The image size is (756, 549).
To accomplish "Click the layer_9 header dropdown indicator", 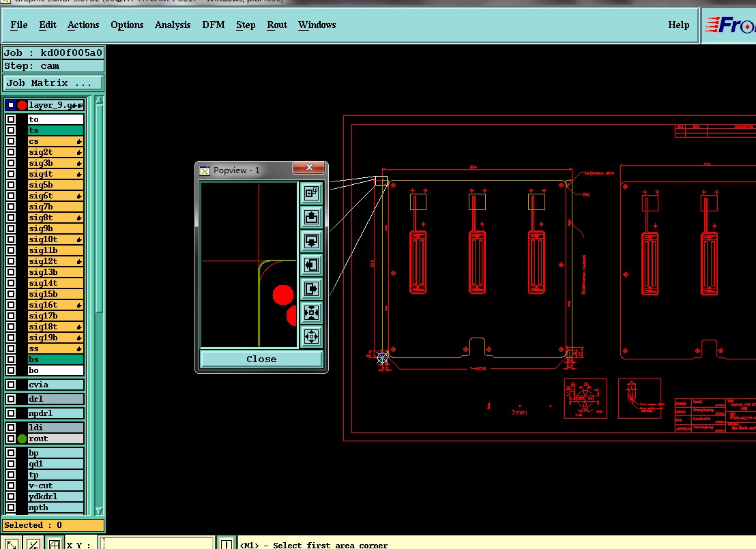I will click(80, 105).
